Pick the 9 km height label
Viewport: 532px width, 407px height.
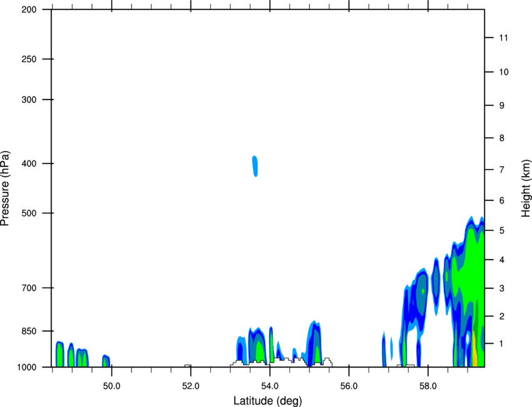tap(502, 105)
